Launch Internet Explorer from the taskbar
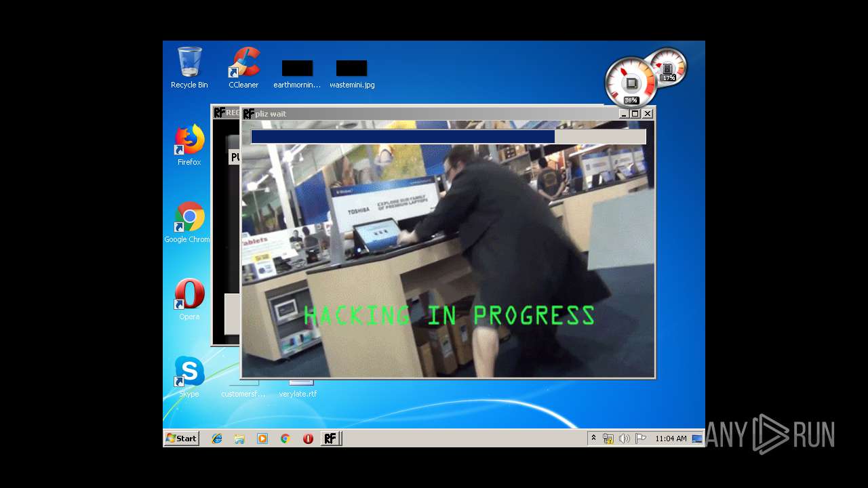Screen dimensions: 868x488 coord(217,439)
